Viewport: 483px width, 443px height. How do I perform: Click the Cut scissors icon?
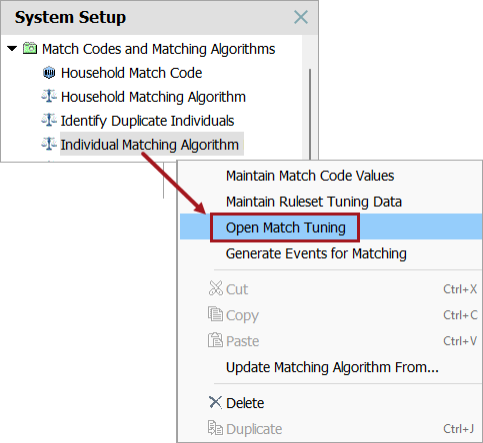pos(215,288)
